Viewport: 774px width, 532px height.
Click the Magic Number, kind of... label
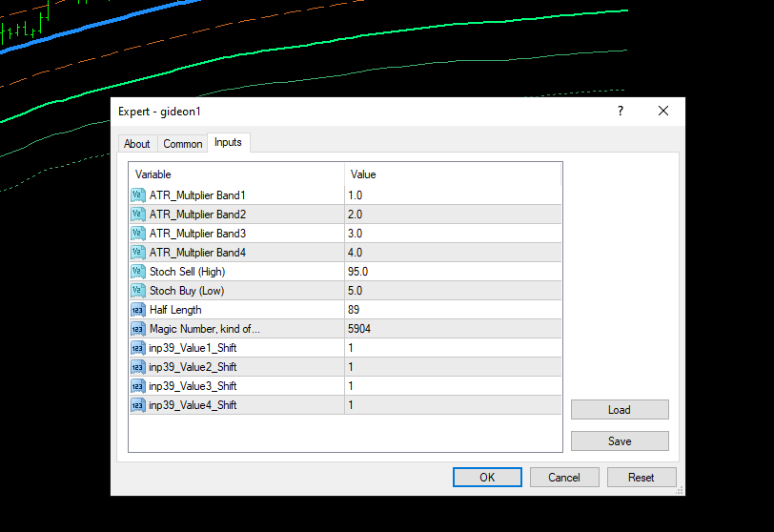pyautogui.click(x=204, y=329)
